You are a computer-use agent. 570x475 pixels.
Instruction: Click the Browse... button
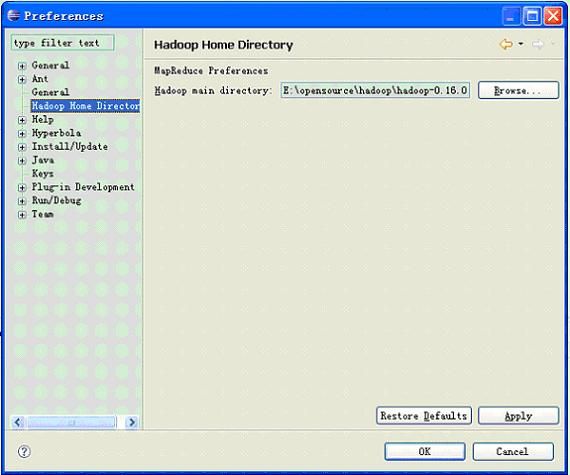point(518,90)
